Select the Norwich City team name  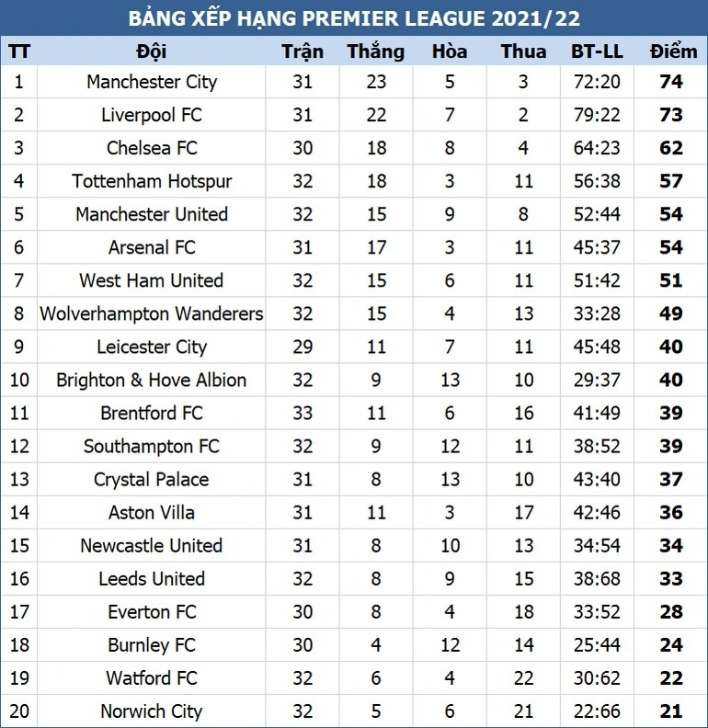[x=152, y=711]
